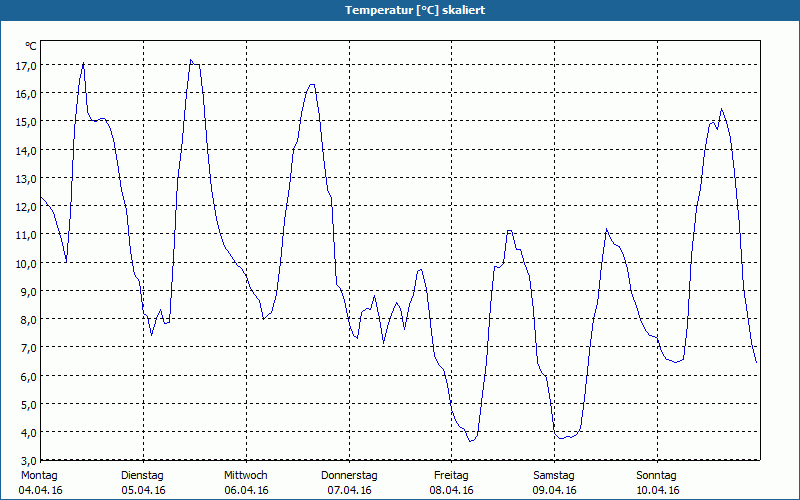Click the 9,0 y-axis value
Screen dimensions: 800x500
coord(29,292)
